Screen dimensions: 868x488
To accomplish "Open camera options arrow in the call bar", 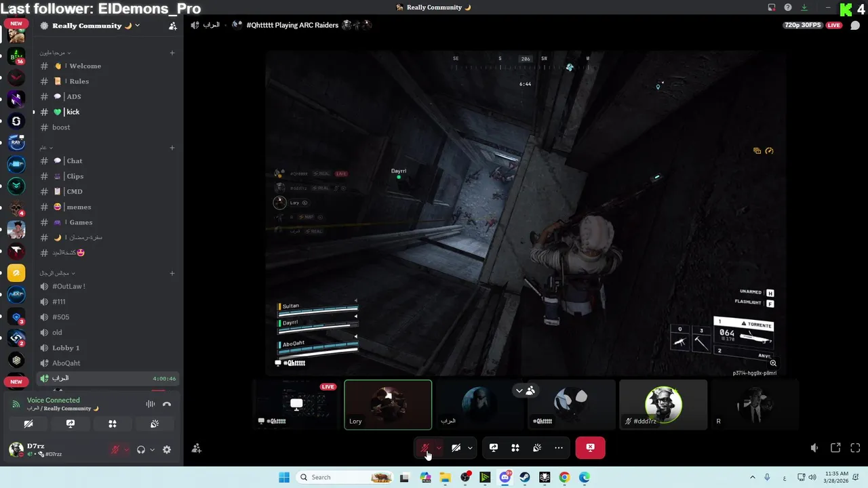I will [x=470, y=447].
